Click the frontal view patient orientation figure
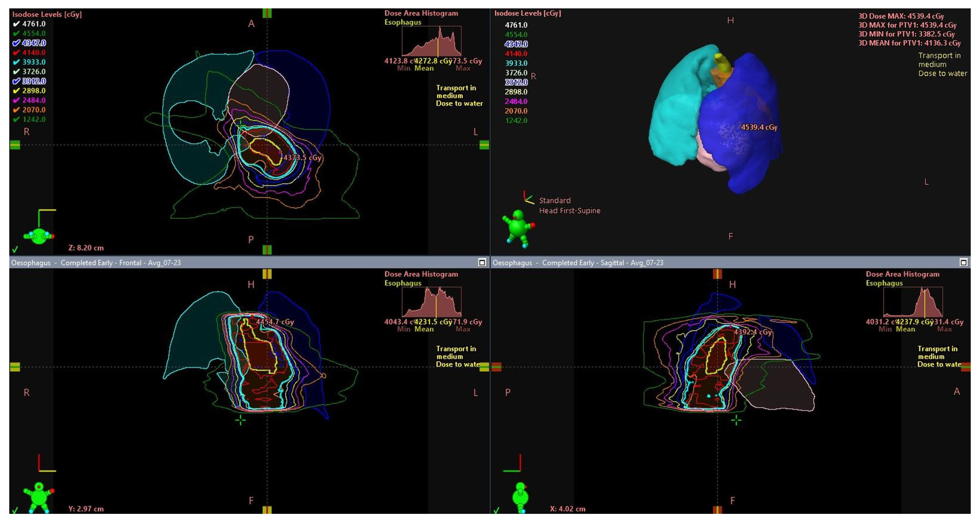 click(39, 496)
